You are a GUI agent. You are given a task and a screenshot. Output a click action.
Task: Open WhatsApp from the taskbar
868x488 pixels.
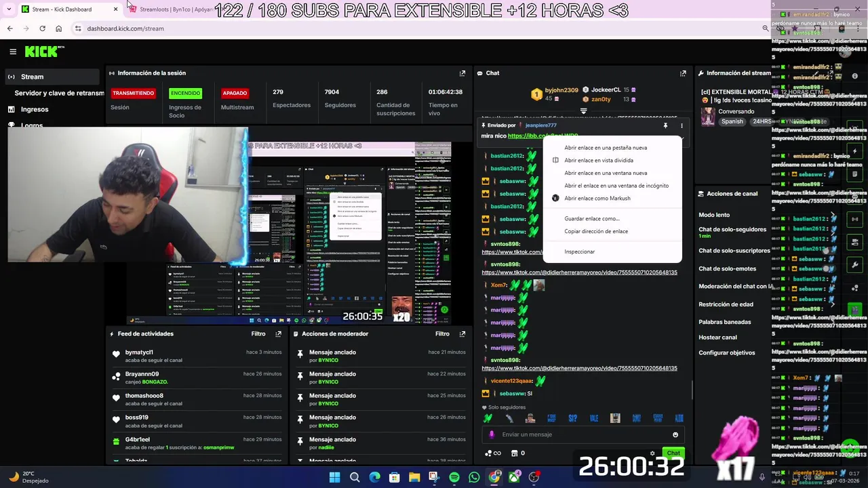pos(474,478)
